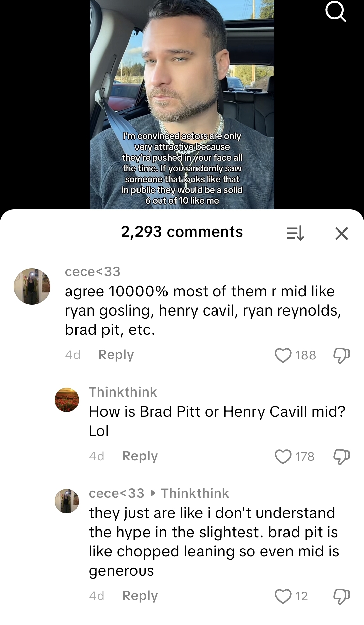The width and height of the screenshot is (364, 625).
Task: Tap the 188 like count
Action: (306, 355)
